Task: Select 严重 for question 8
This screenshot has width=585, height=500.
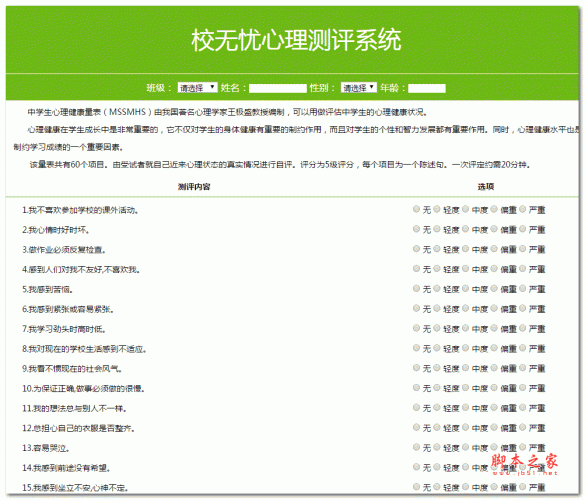Action: (523, 348)
